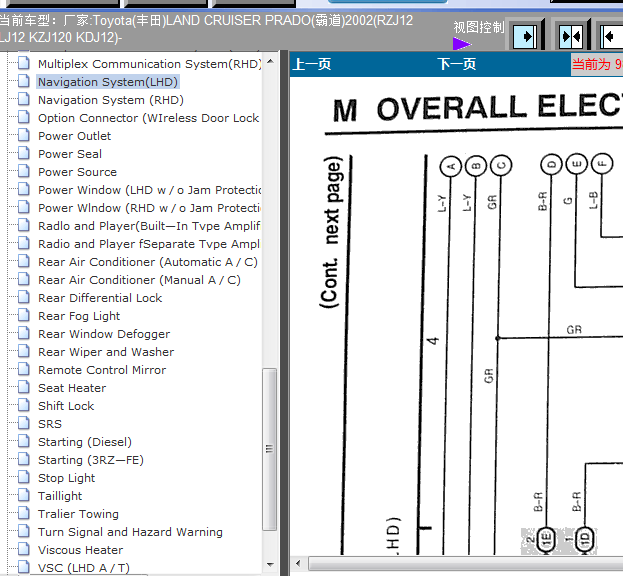Viewport: 623px width, 576px height.
Task: Click tree list scrollbar down arrow
Action: coord(271,564)
